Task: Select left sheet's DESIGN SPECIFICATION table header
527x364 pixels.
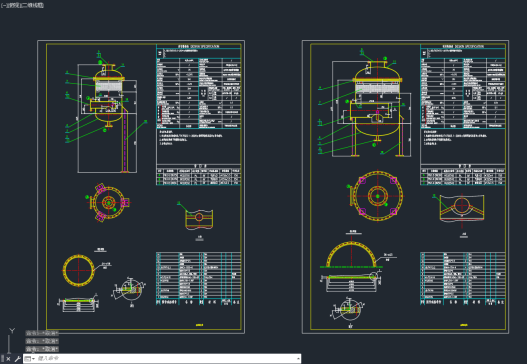Action: pyautogui.click(x=199, y=46)
